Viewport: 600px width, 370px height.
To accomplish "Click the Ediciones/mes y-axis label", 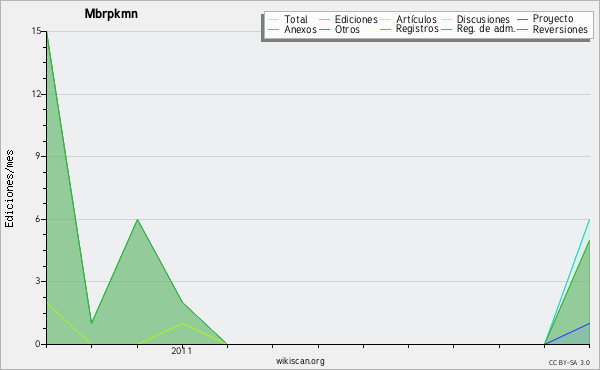I will 9,189.
